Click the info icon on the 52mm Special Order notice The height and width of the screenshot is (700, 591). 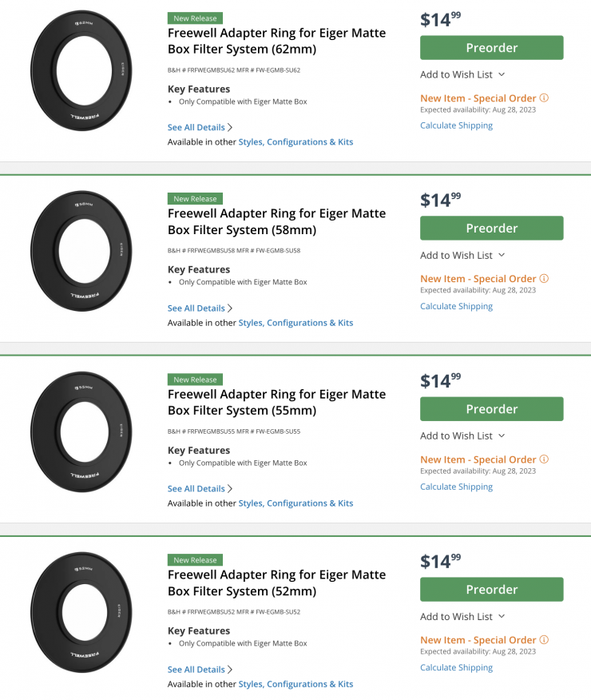[x=544, y=640]
